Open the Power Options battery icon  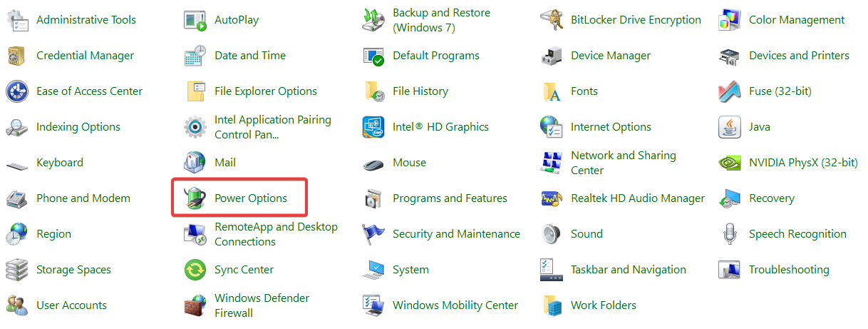tap(195, 198)
